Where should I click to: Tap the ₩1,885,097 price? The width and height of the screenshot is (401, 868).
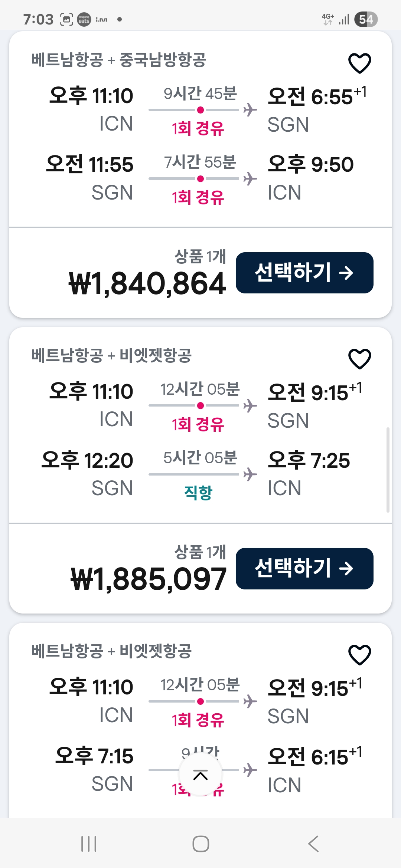pyautogui.click(x=149, y=579)
